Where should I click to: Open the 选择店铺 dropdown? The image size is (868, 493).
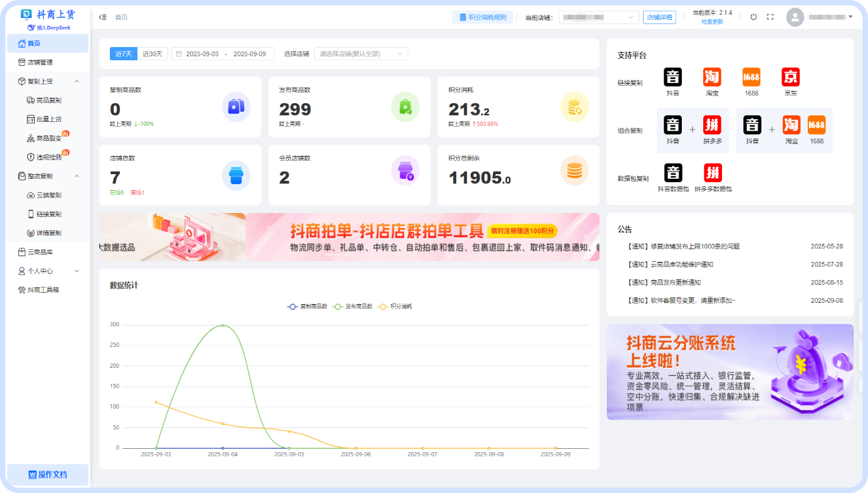360,54
